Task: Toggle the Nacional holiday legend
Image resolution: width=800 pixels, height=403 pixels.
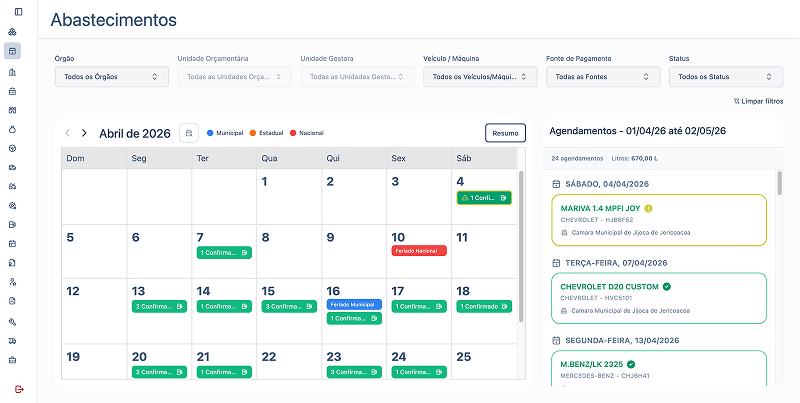Action: [x=307, y=133]
